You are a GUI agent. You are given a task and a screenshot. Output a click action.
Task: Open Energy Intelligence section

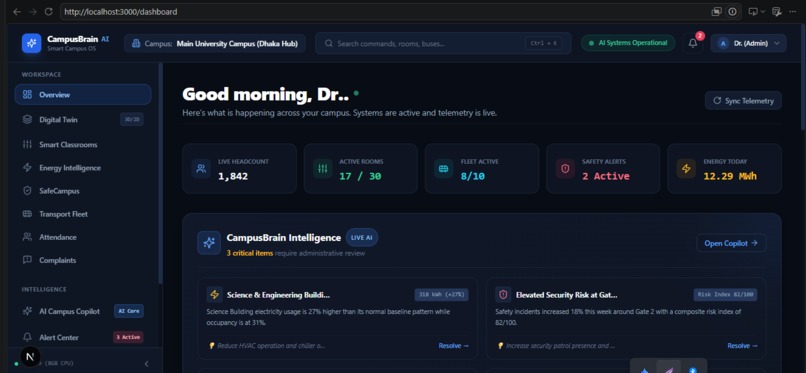pyautogui.click(x=83, y=168)
